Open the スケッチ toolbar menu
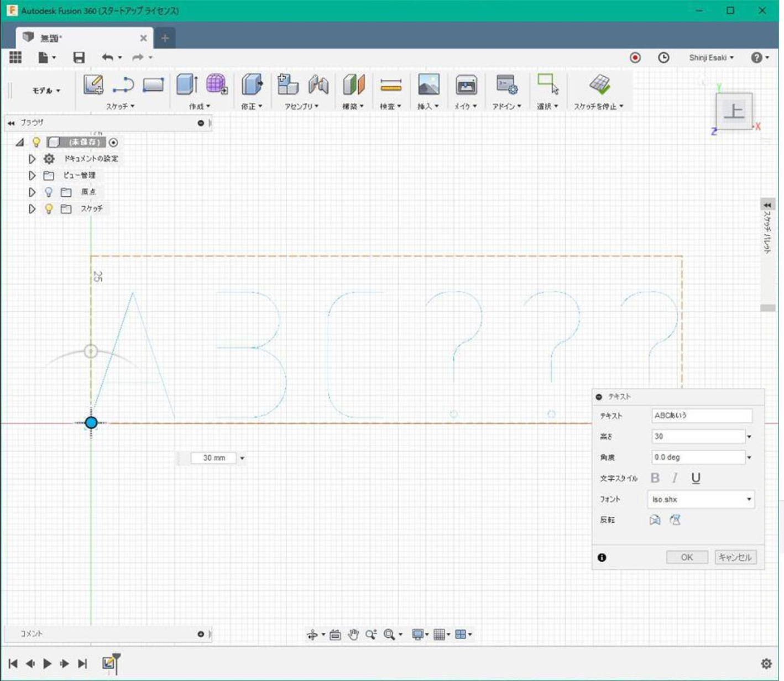784x681 pixels. point(121,106)
